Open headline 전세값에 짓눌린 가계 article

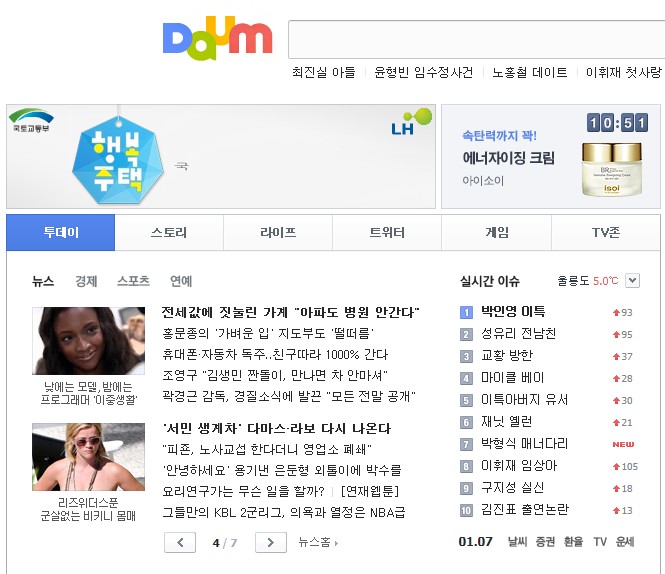[290, 312]
